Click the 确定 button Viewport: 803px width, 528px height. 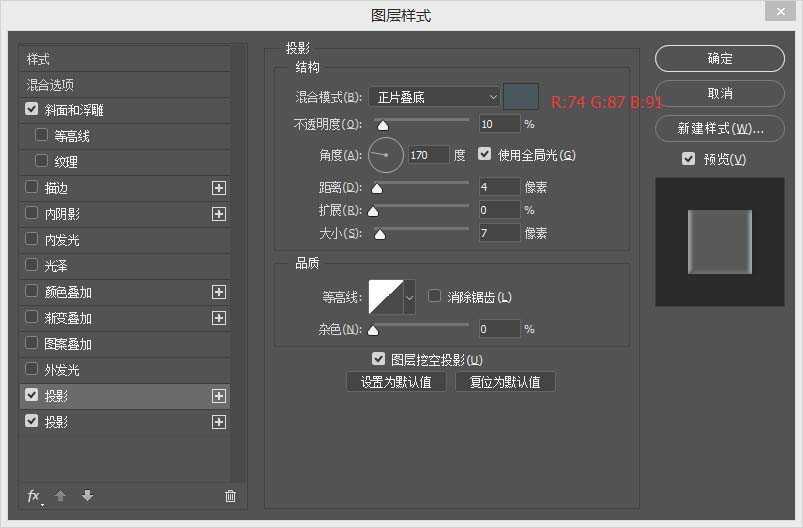coord(719,59)
